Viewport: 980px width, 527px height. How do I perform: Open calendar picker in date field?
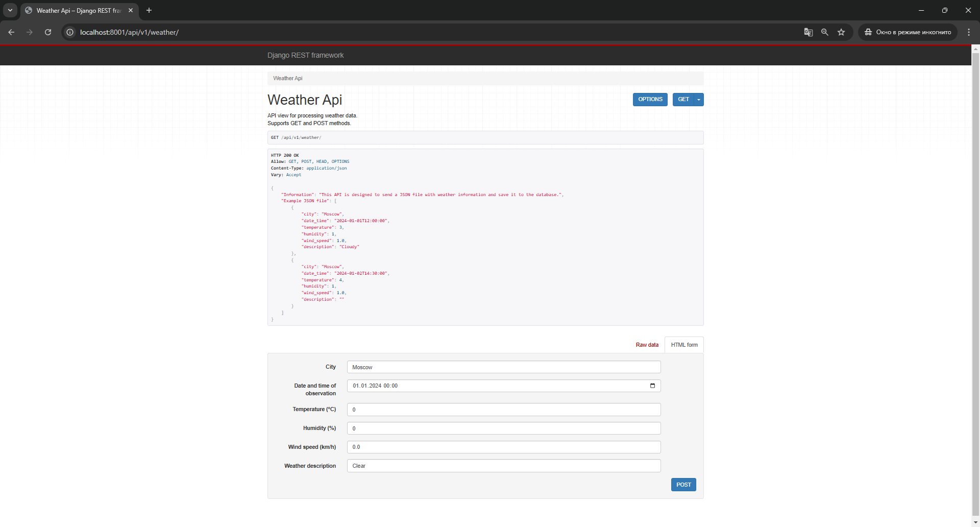pos(652,386)
